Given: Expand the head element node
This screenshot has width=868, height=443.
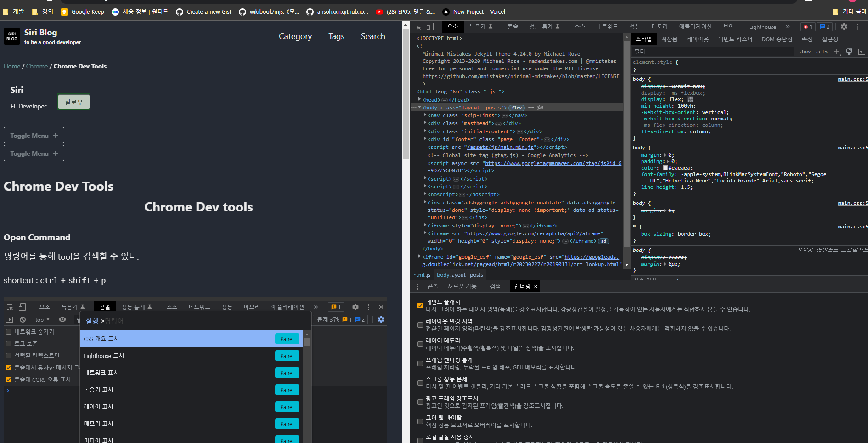Looking at the screenshot, I should 419,99.
